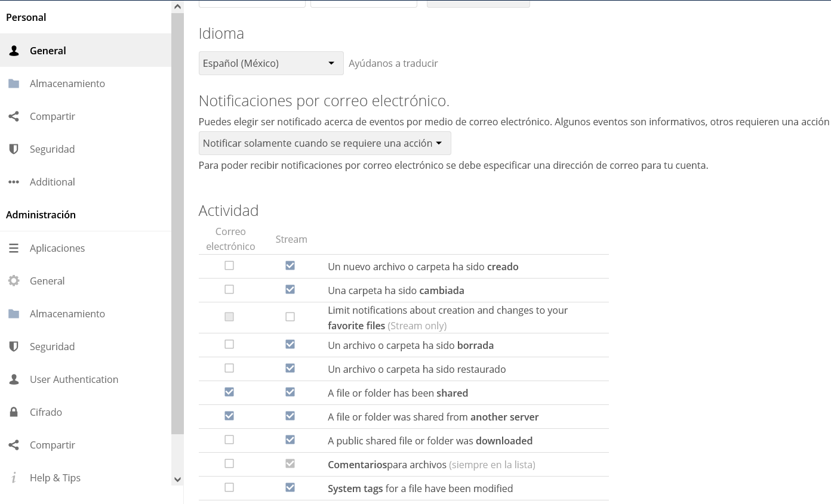Disable stream for archivo restaurado
This screenshot has height=504, width=831.
pyautogui.click(x=290, y=368)
